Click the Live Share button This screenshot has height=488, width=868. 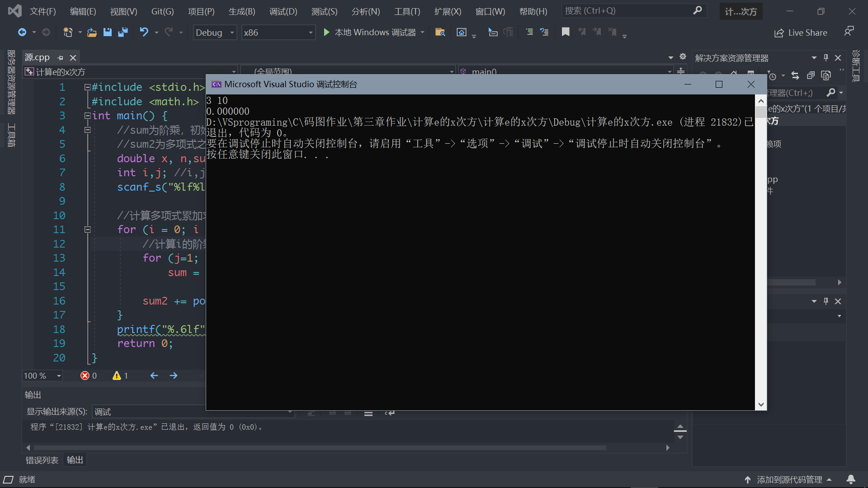[x=801, y=33]
